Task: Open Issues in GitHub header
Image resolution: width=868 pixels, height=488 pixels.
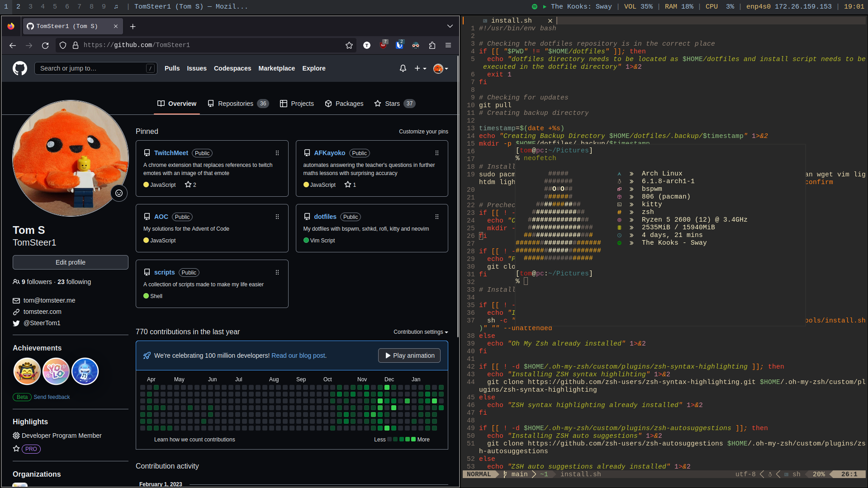Action: (197, 68)
